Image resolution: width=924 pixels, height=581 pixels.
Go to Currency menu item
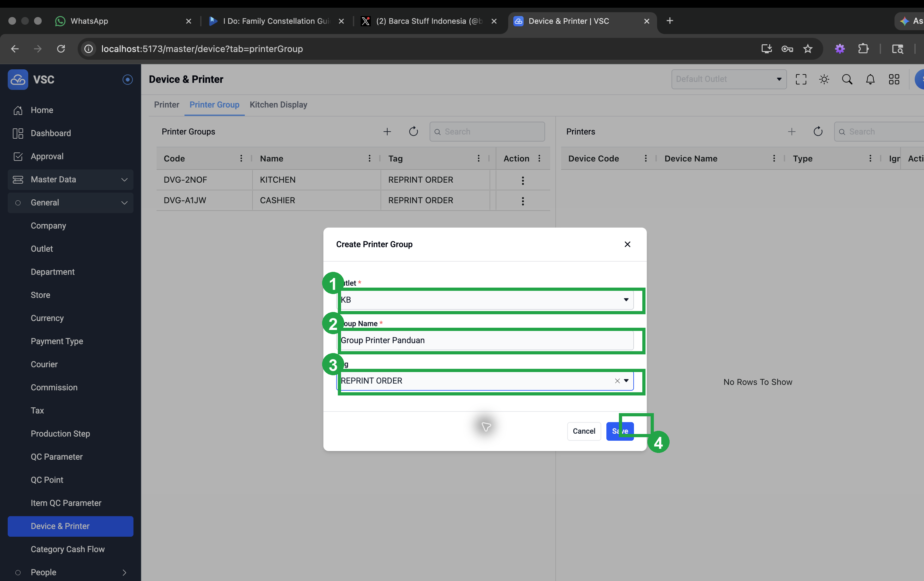coord(47,318)
